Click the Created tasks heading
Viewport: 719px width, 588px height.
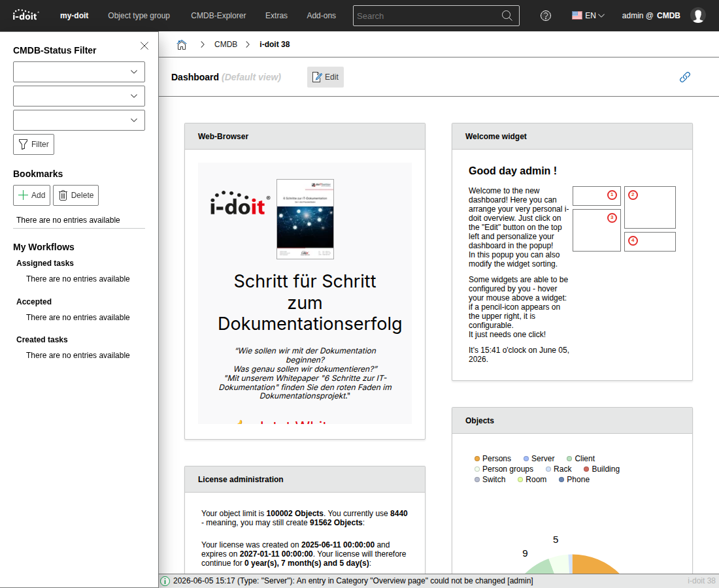tap(42, 340)
